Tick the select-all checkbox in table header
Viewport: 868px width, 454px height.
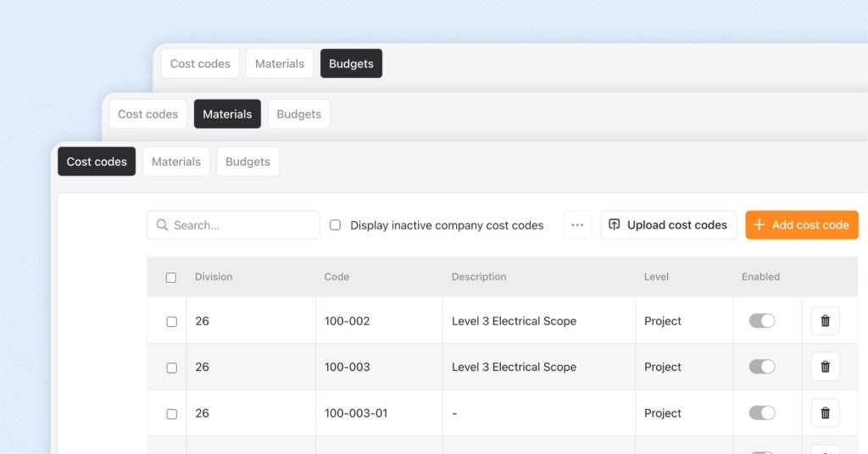pyautogui.click(x=171, y=277)
